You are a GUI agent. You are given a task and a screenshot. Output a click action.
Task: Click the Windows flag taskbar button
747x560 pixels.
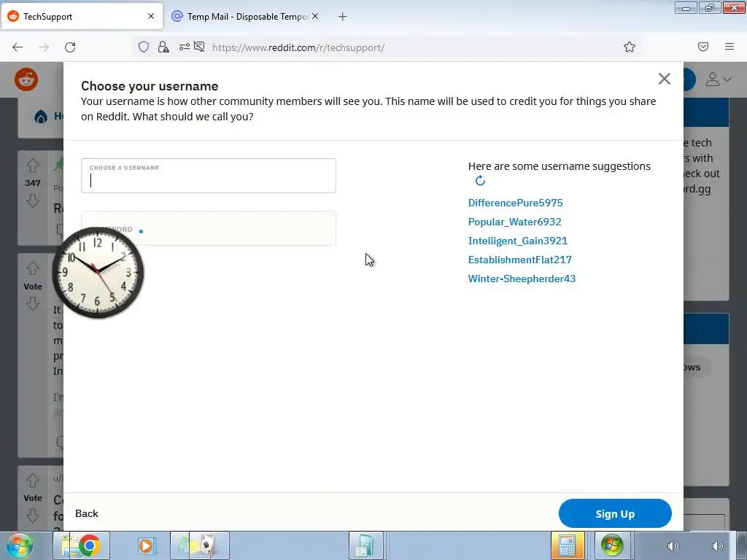612,545
